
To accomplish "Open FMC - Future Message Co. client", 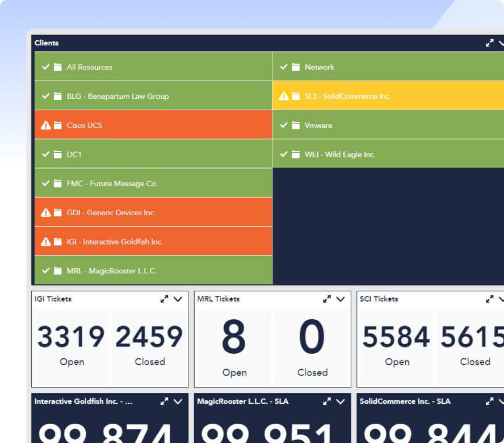I will click(x=153, y=183).
